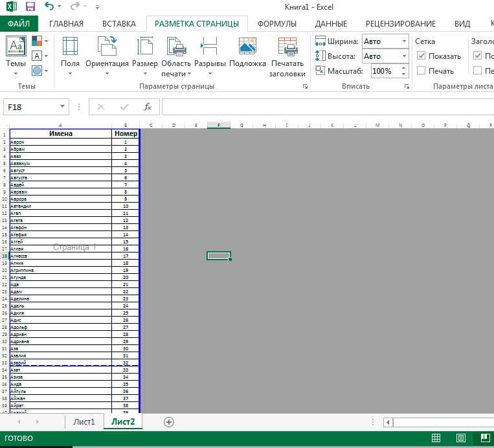Decrease Масштаб with the down spinner

(x=404, y=74)
